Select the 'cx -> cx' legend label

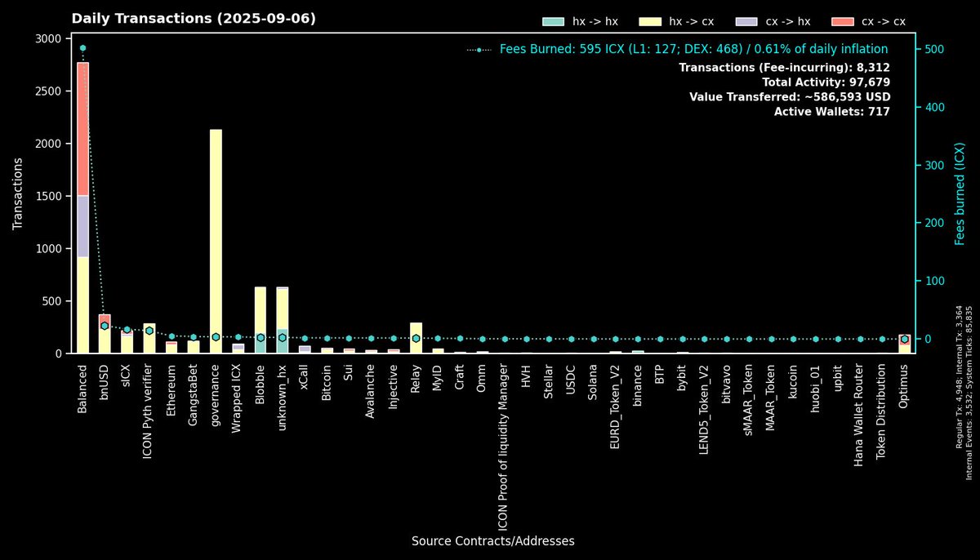884,21
